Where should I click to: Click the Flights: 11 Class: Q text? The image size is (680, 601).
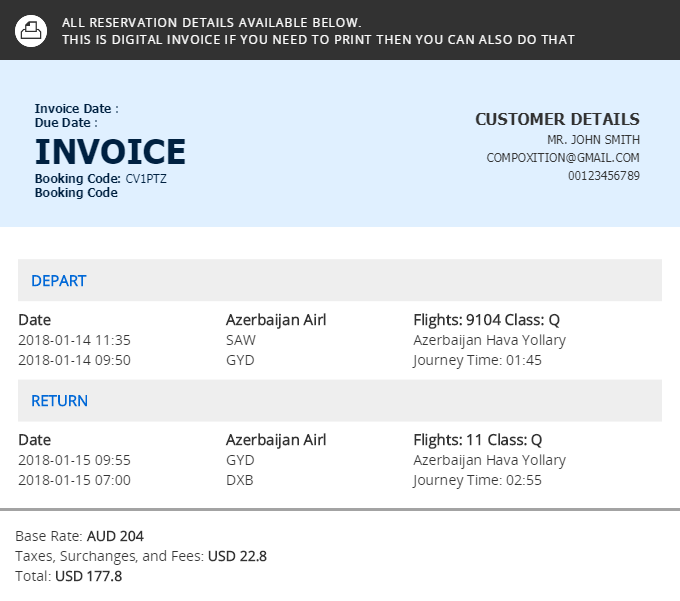click(477, 440)
